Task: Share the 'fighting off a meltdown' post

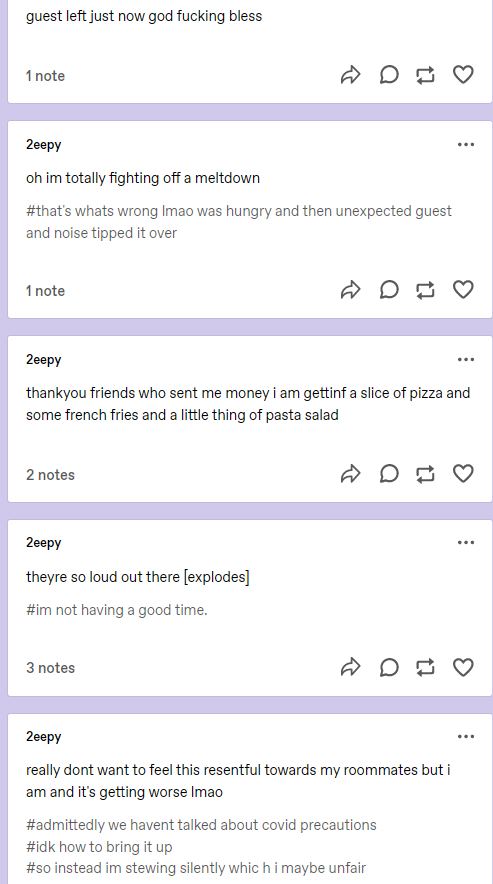Action: (x=350, y=290)
